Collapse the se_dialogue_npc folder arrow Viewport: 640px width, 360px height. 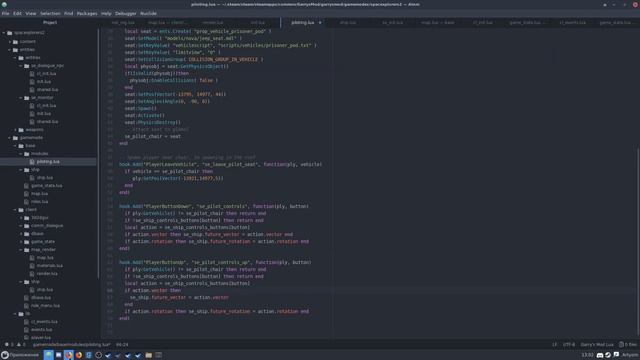point(21,66)
